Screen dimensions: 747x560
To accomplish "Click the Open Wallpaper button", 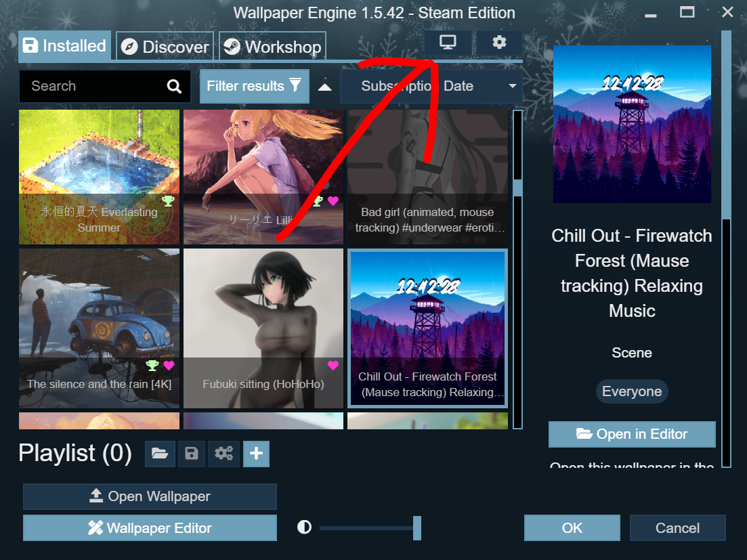I will tap(150, 496).
